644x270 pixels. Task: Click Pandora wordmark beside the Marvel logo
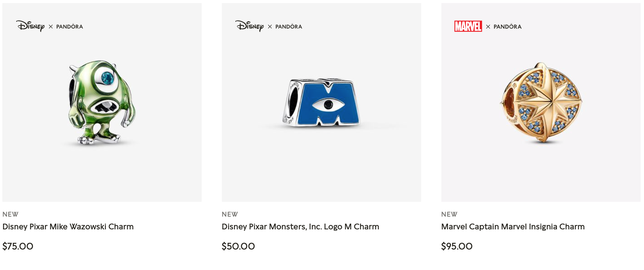click(x=508, y=27)
